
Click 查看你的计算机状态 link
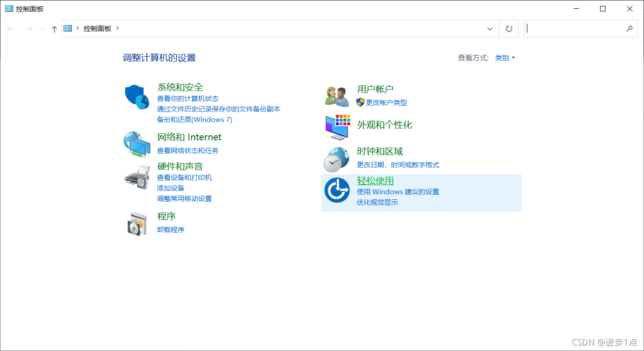188,99
